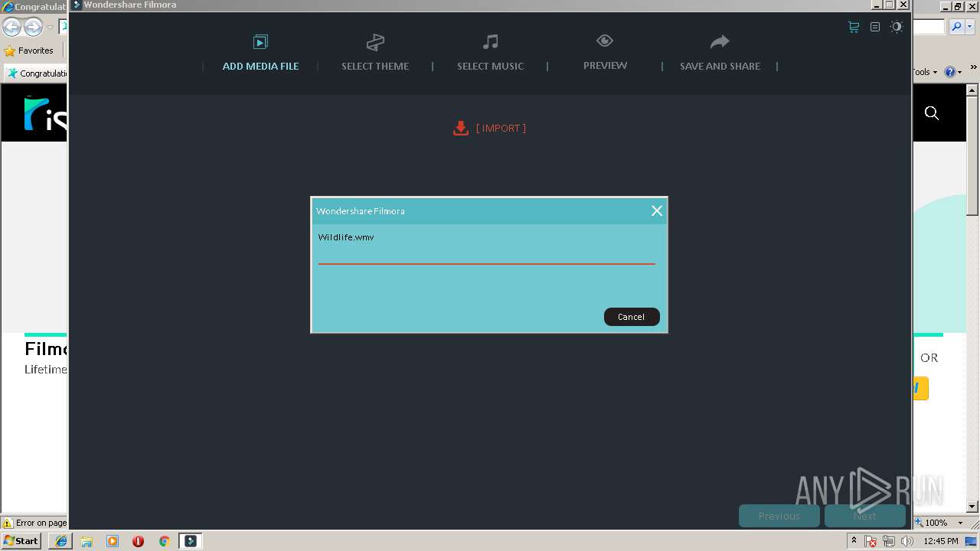Cancel the Wildlife.wmv import dialog
The image size is (980, 551).
pos(632,317)
